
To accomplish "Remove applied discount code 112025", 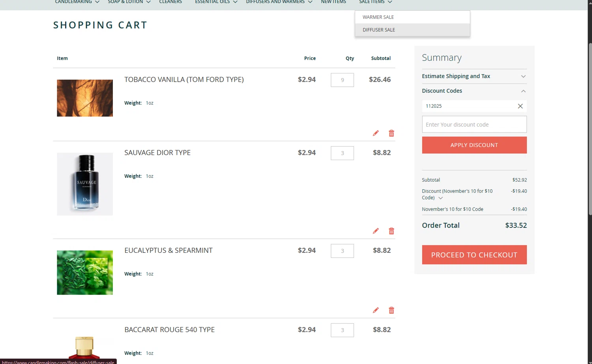I will click(520, 106).
